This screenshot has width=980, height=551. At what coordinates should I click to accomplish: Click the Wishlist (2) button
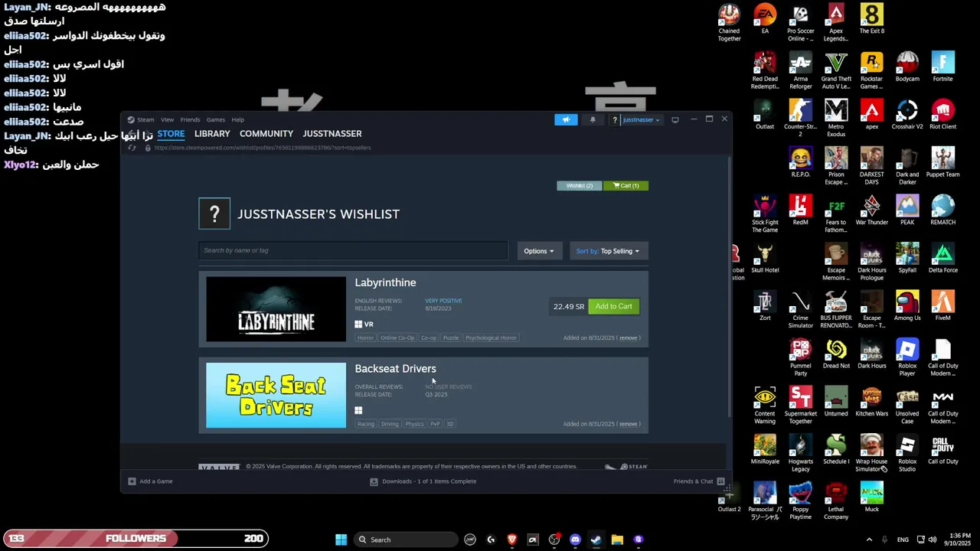tap(580, 185)
